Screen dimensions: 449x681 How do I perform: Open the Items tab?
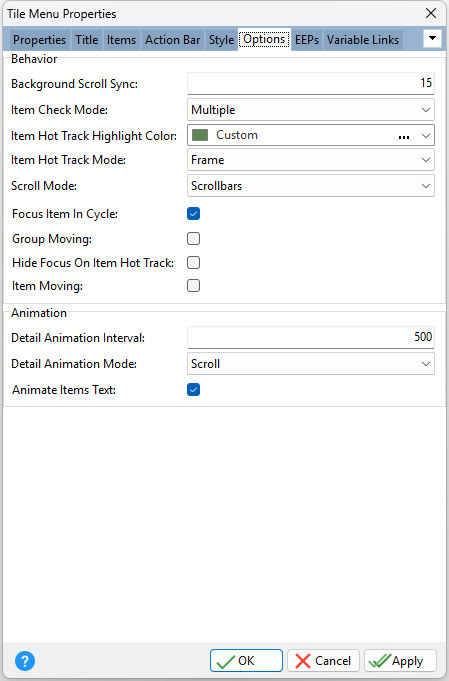tap(121, 40)
